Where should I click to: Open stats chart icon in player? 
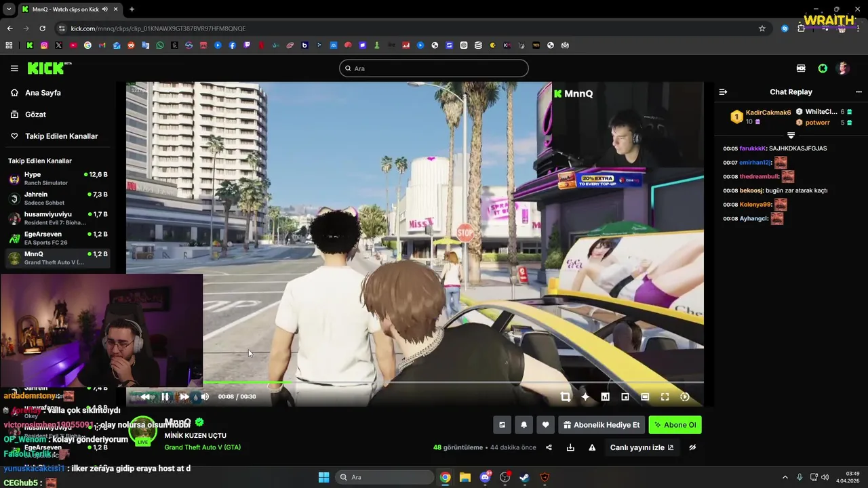coord(605,396)
